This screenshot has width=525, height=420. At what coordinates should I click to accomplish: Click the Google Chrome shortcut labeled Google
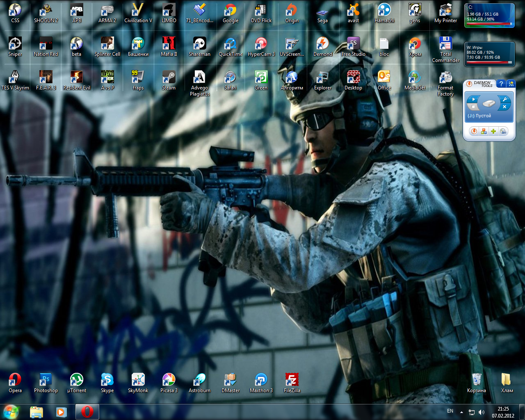[x=231, y=13]
